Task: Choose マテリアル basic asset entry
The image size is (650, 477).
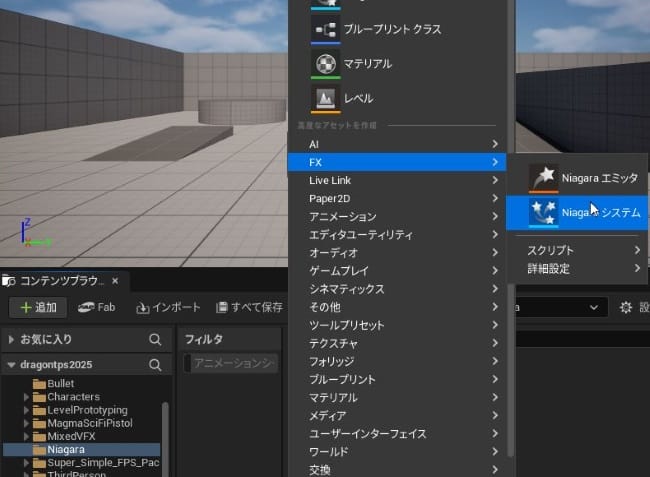Action: tap(397, 64)
